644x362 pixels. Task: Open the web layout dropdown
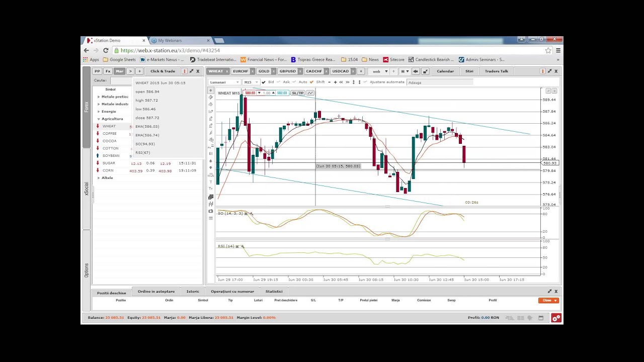click(x=379, y=71)
